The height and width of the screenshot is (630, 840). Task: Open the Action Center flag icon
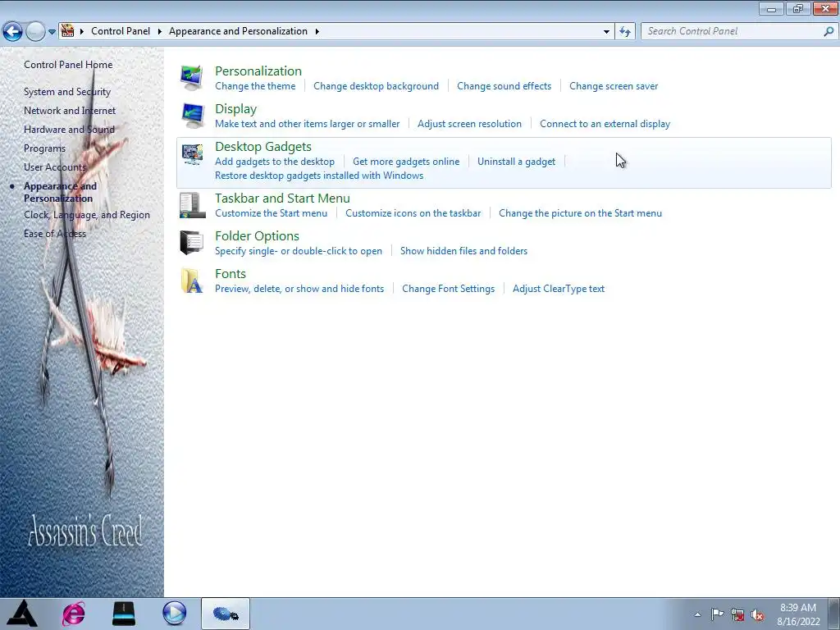point(717,614)
